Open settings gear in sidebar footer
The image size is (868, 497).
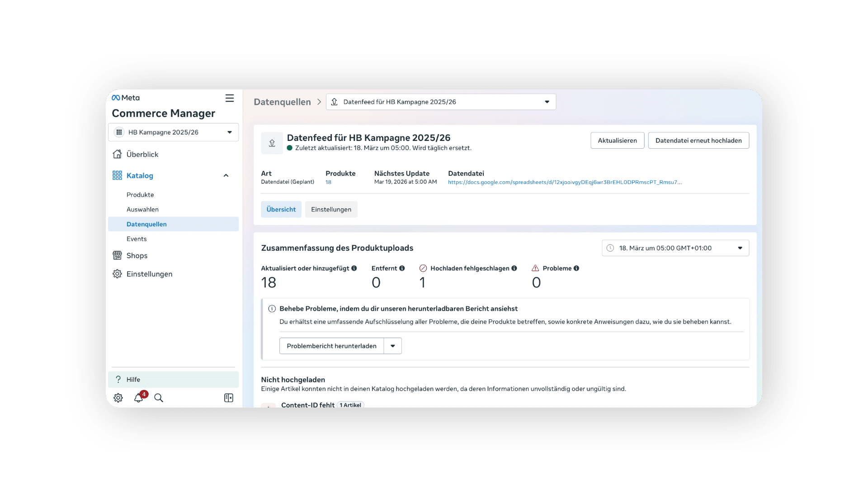pyautogui.click(x=118, y=398)
